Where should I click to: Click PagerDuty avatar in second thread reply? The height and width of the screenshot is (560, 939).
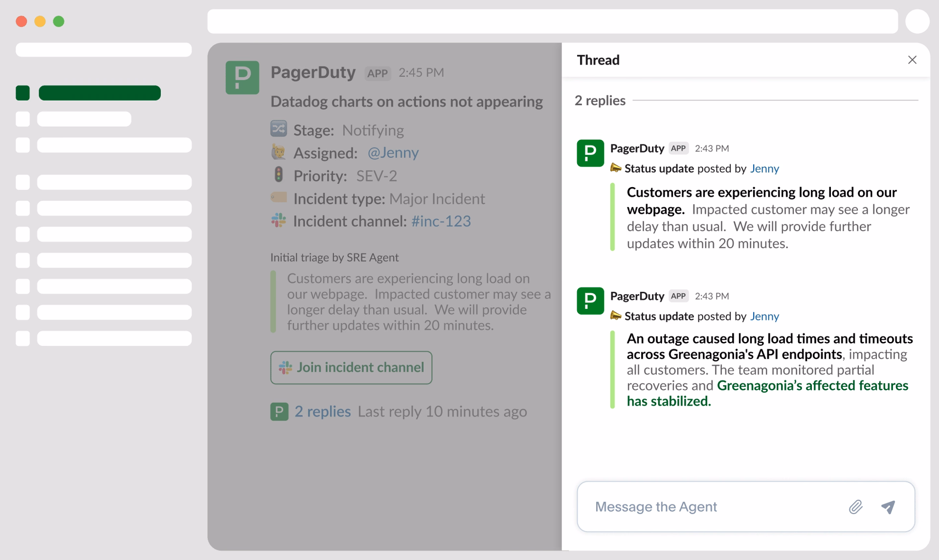tap(590, 301)
